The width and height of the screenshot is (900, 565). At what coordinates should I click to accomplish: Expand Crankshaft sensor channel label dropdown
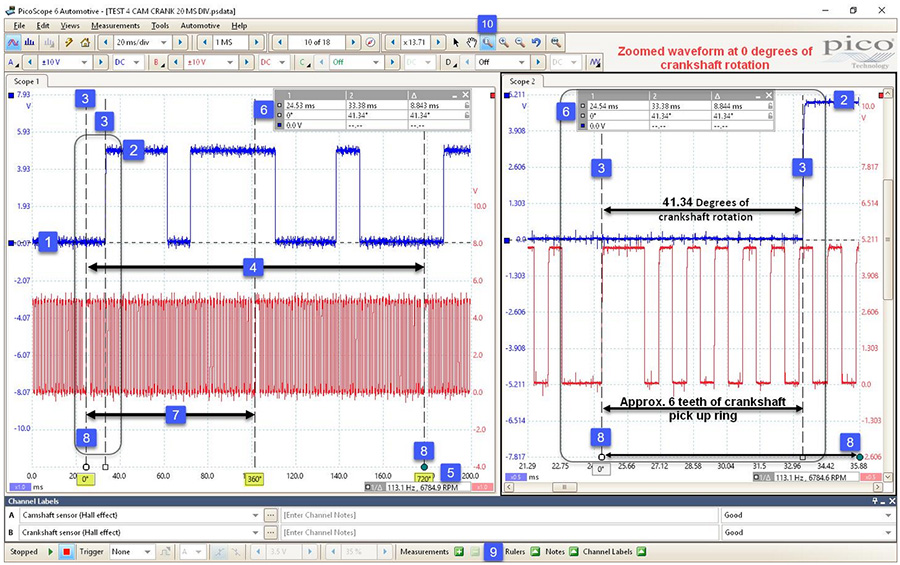[x=255, y=533]
